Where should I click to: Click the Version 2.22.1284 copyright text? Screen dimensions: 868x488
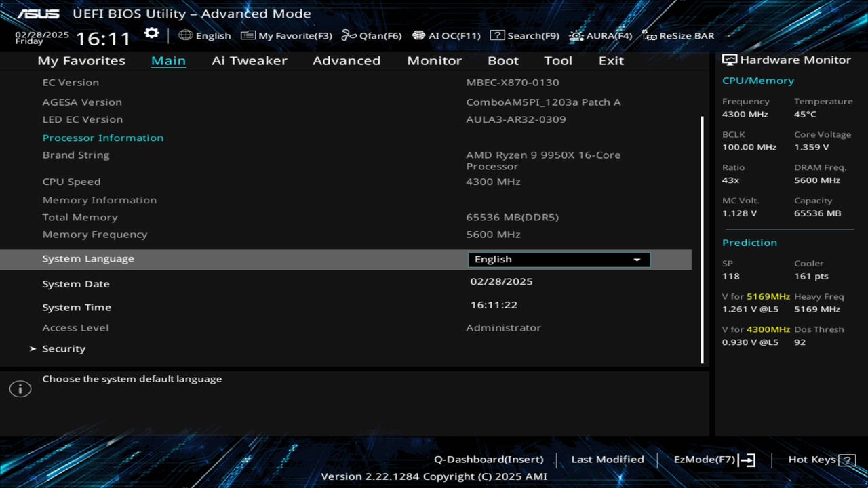[x=434, y=476]
